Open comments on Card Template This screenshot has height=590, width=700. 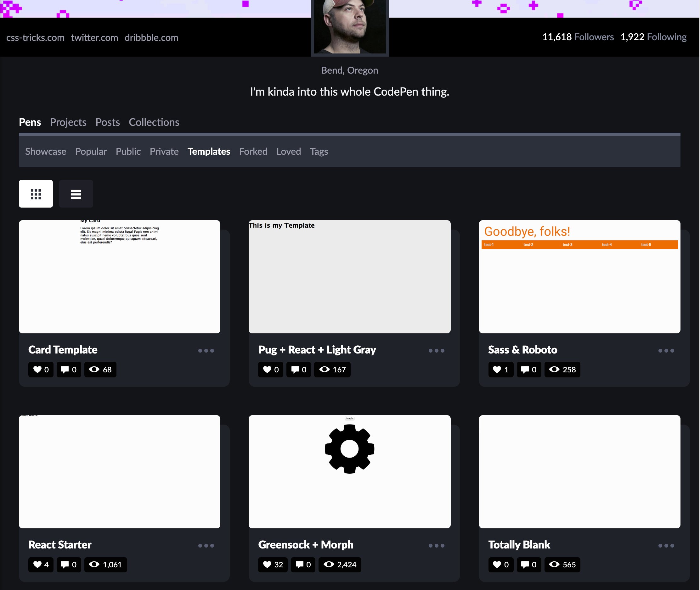click(69, 370)
